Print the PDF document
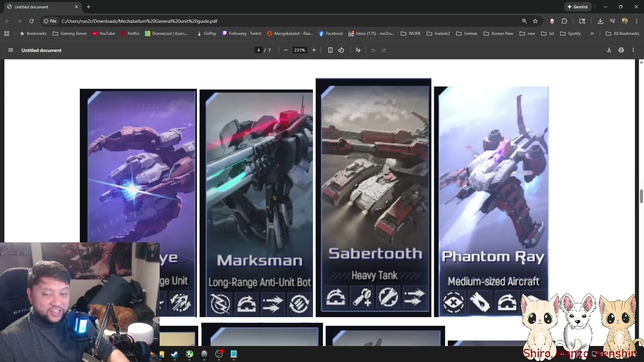 [621, 50]
